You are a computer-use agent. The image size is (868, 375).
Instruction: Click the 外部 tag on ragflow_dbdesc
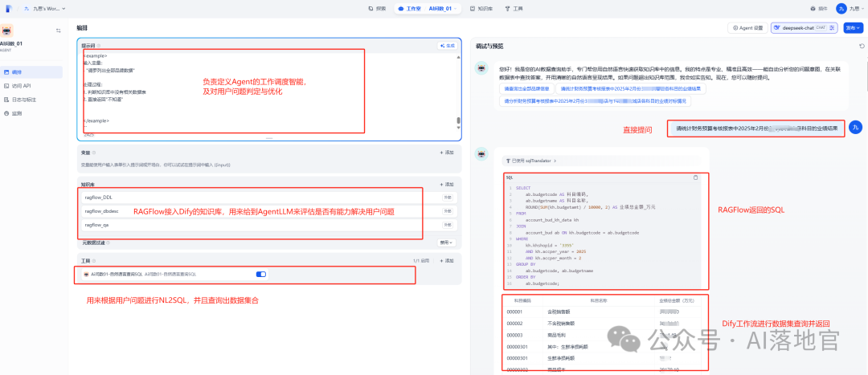click(x=447, y=210)
